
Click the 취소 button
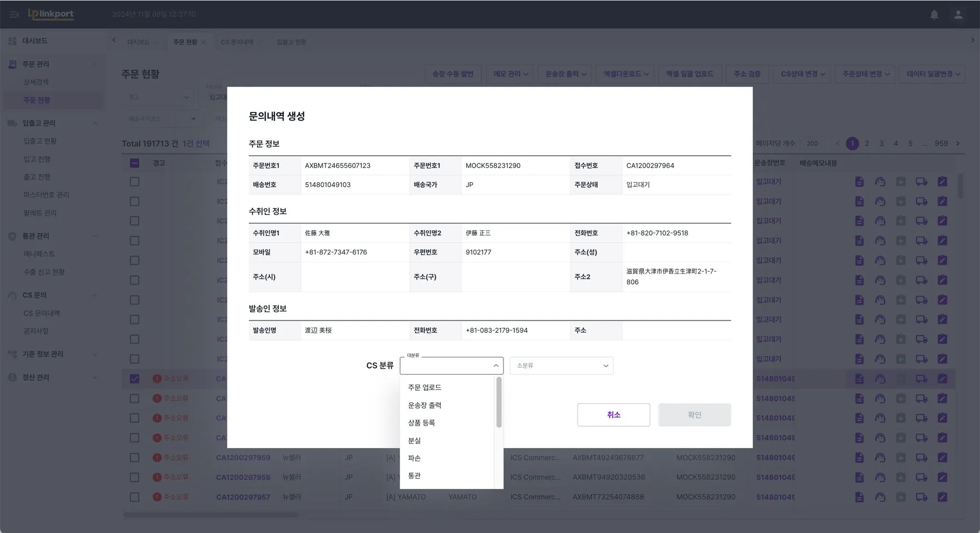[x=613, y=415]
